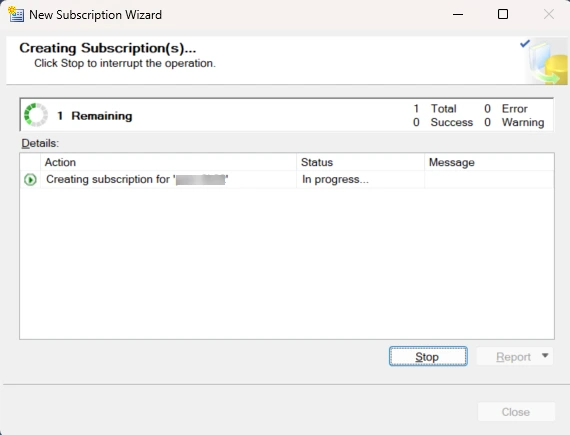Click the empty Message cell in row
Viewport: 570px width, 435px height.
click(489, 180)
